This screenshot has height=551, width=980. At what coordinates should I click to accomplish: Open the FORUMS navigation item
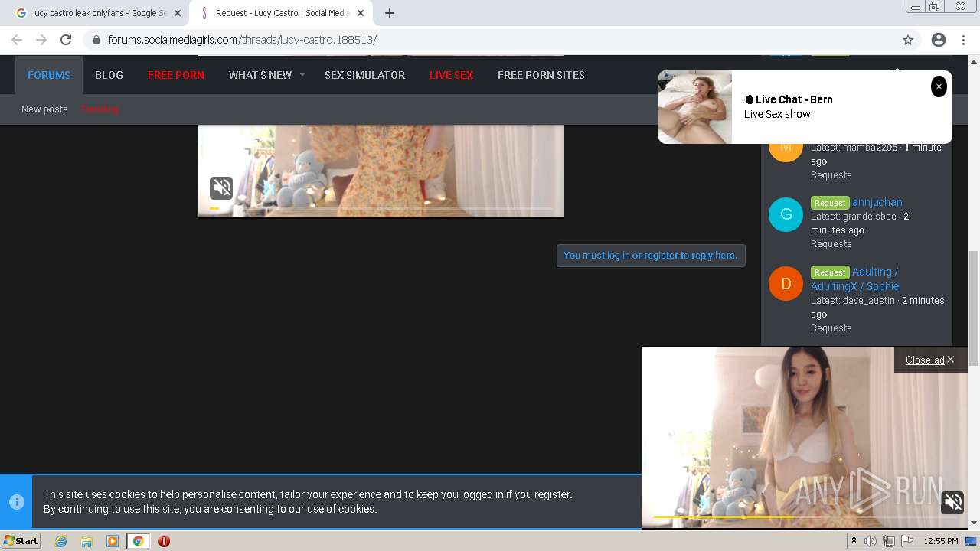[x=49, y=75]
